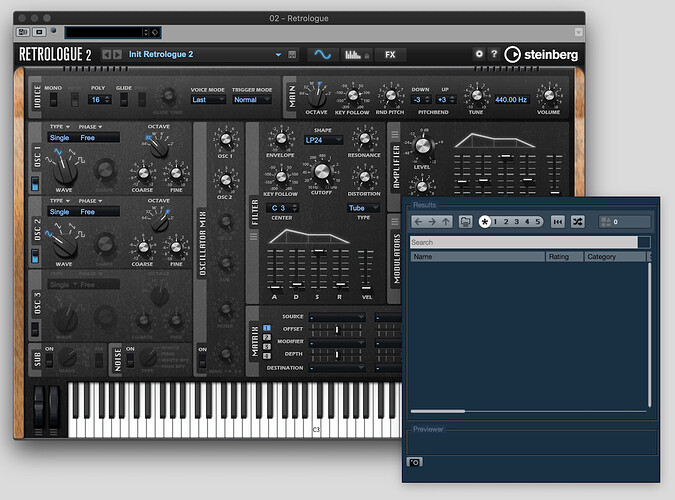Click the first plugin header button at top left
This screenshot has height=500, width=675.
[x=23, y=32]
